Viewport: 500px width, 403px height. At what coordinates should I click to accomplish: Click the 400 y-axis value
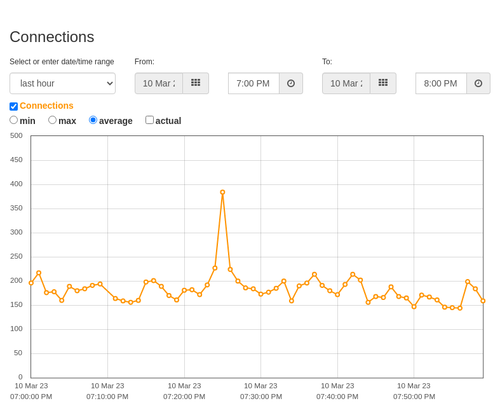[x=16, y=184]
